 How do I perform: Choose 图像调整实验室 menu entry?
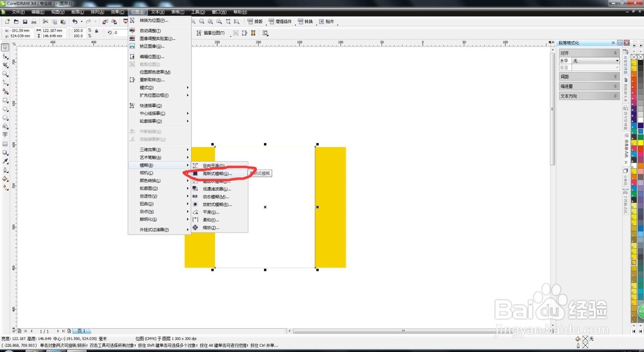(x=159, y=38)
